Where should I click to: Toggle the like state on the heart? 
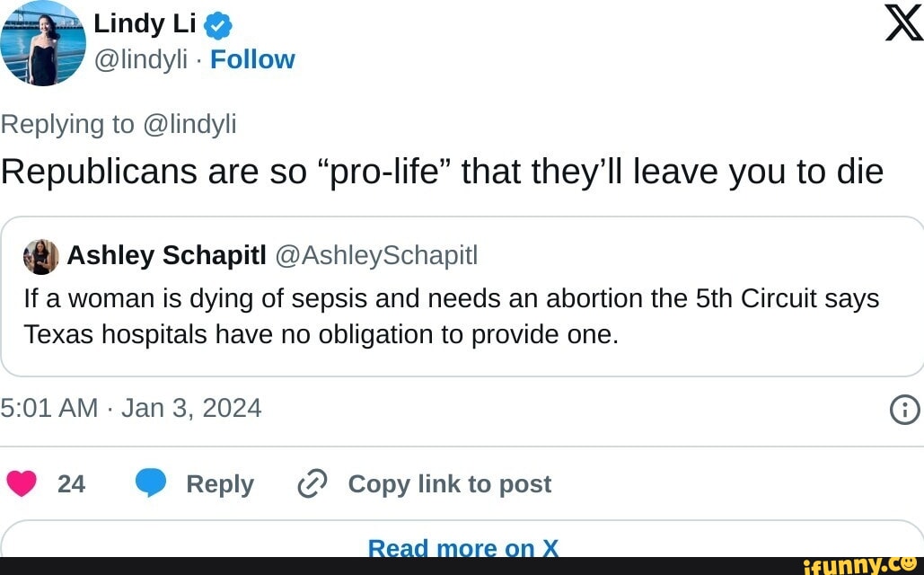coord(22,482)
